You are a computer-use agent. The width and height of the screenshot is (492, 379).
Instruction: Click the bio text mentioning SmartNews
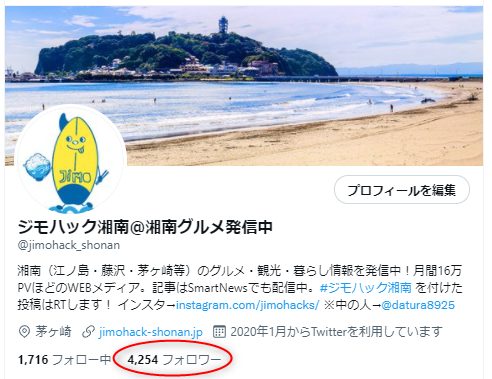(x=240, y=287)
